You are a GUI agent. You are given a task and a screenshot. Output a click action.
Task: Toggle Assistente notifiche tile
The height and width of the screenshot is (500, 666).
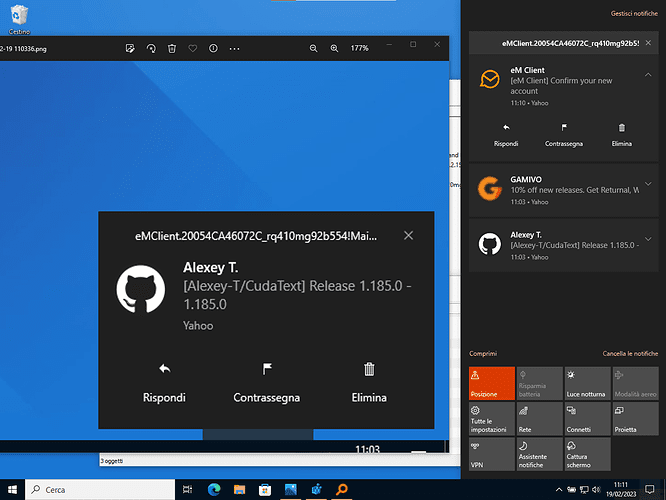pos(540,454)
